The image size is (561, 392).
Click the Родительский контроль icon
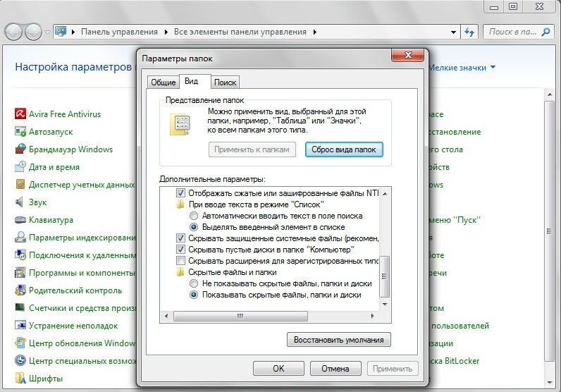click(20, 290)
